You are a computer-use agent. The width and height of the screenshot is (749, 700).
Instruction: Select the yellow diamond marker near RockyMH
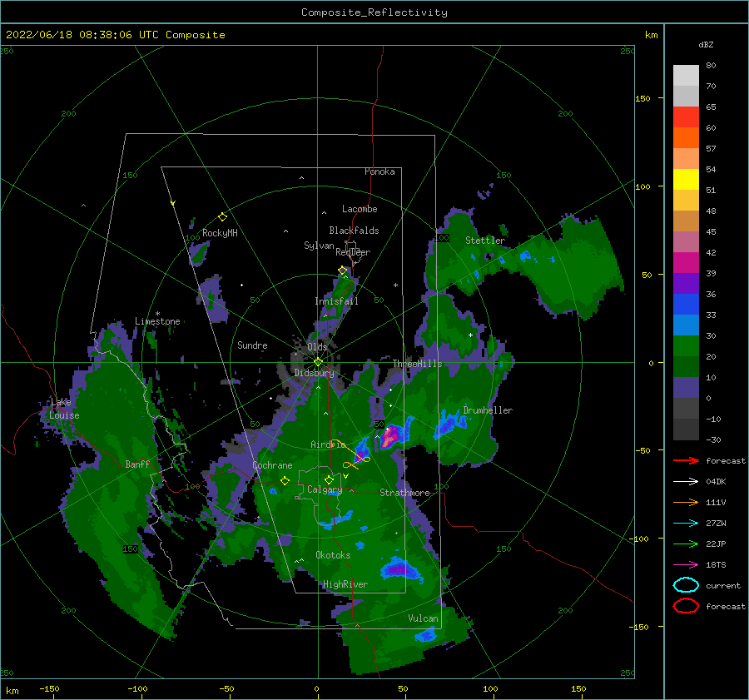[x=222, y=217]
